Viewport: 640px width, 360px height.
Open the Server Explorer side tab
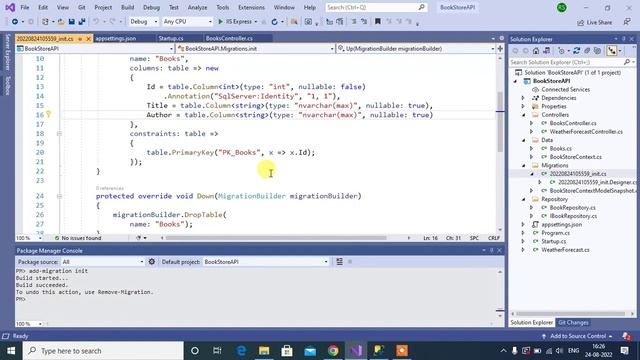tap(7, 52)
